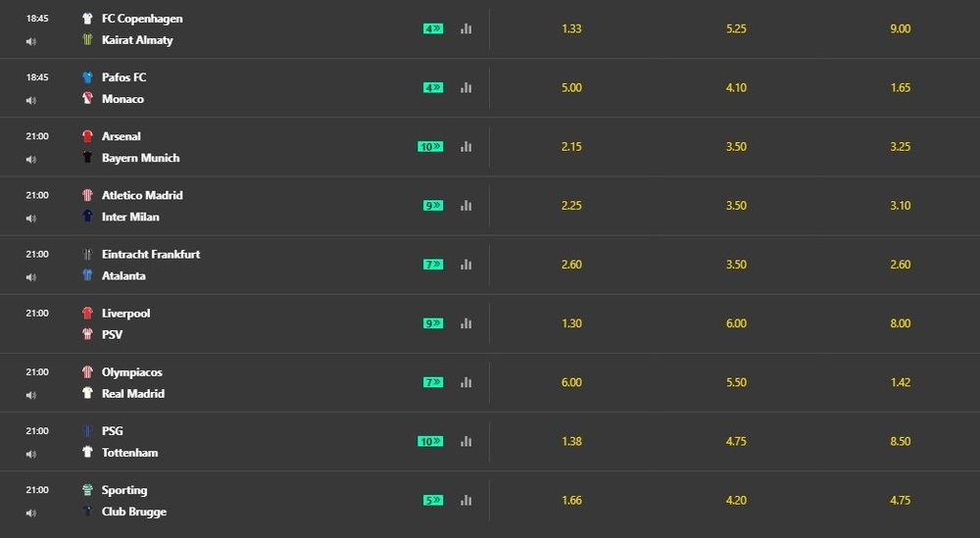Expand more markets badge for Eintracht Frankfurt match

coord(433,265)
